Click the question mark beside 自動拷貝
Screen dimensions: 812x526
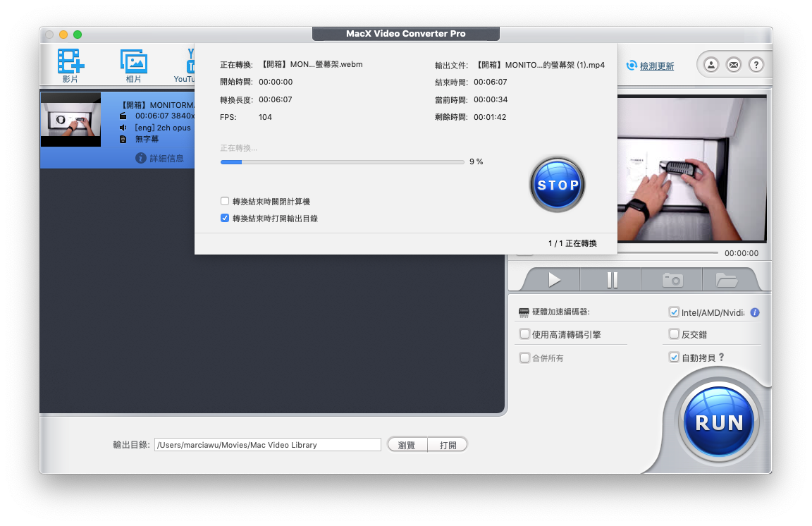click(721, 357)
